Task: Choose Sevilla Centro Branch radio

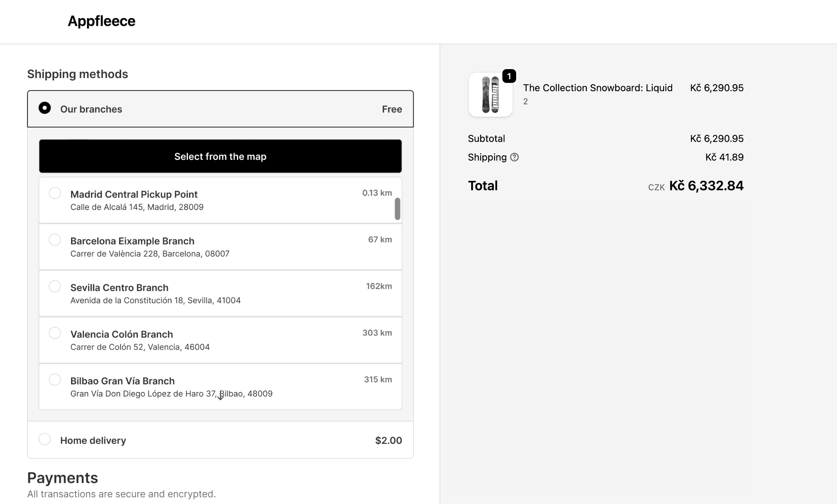Action: tap(55, 286)
